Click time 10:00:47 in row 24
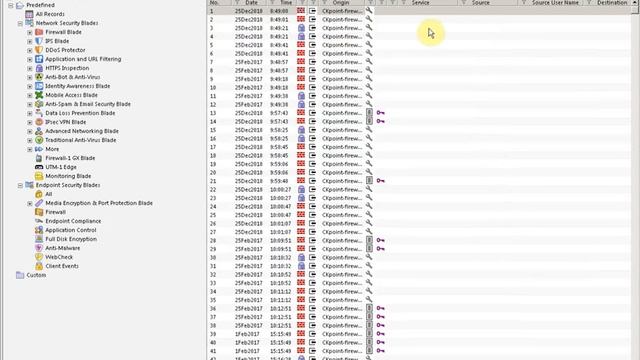640x360 pixels. point(280,207)
